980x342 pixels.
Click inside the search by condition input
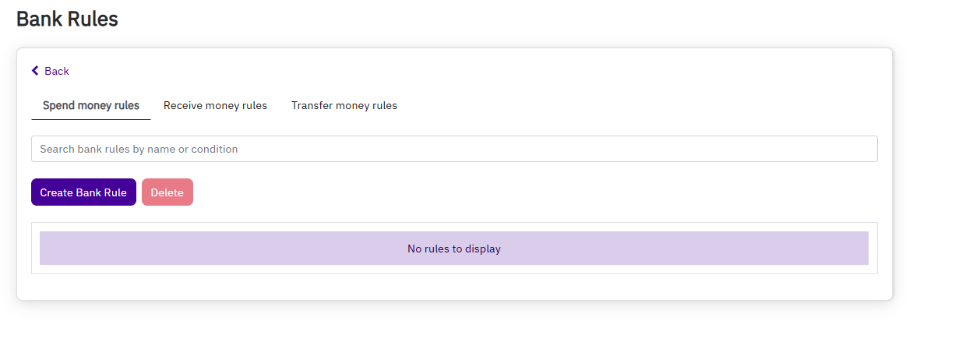pyautogui.click(x=454, y=149)
